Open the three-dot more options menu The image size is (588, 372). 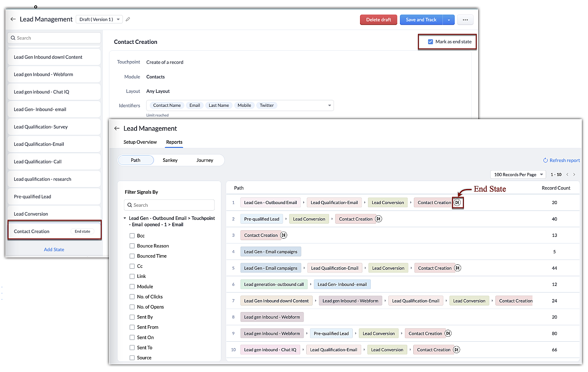(x=465, y=20)
